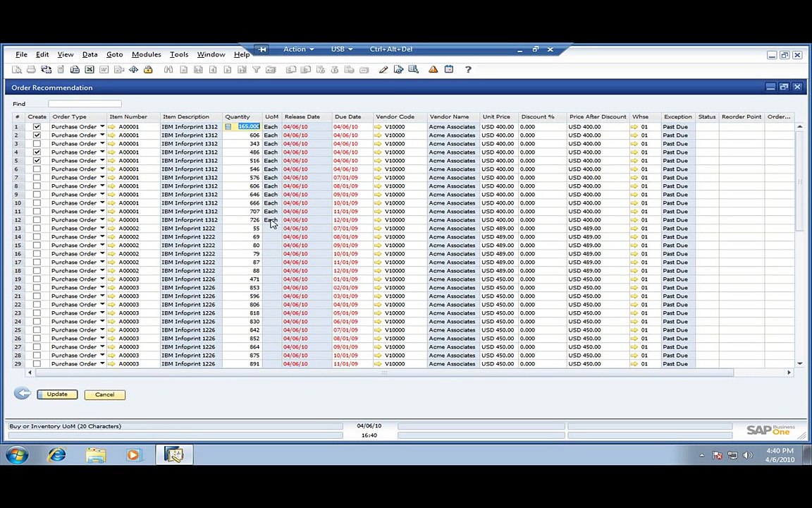The width and height of the screenshot is (812, 508).
Task: Uncheck Create checkbox in row 1
Action: point(37,126)
